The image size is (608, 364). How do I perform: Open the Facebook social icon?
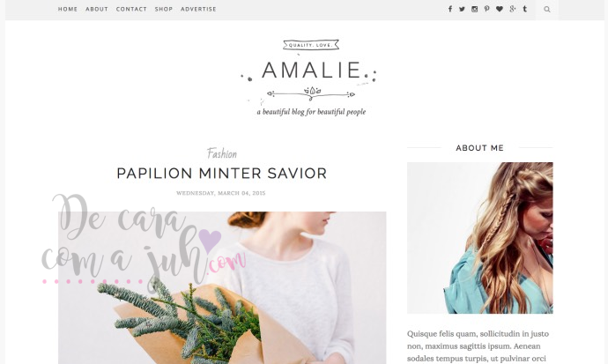point(449,9)
